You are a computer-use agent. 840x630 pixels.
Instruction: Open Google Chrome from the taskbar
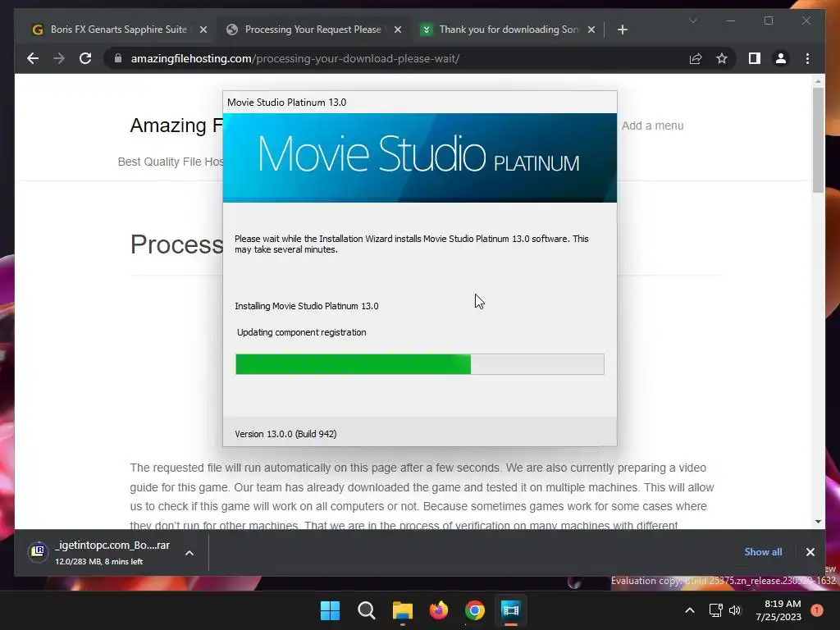(475, 610)
